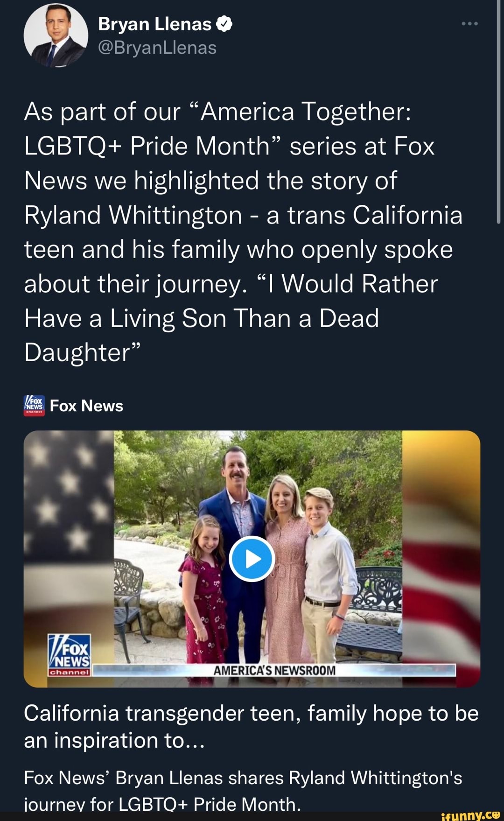The width and height of the screenshot is (504, 821).
Task: Click the Fox News channel logo in video
Action: 70,655
